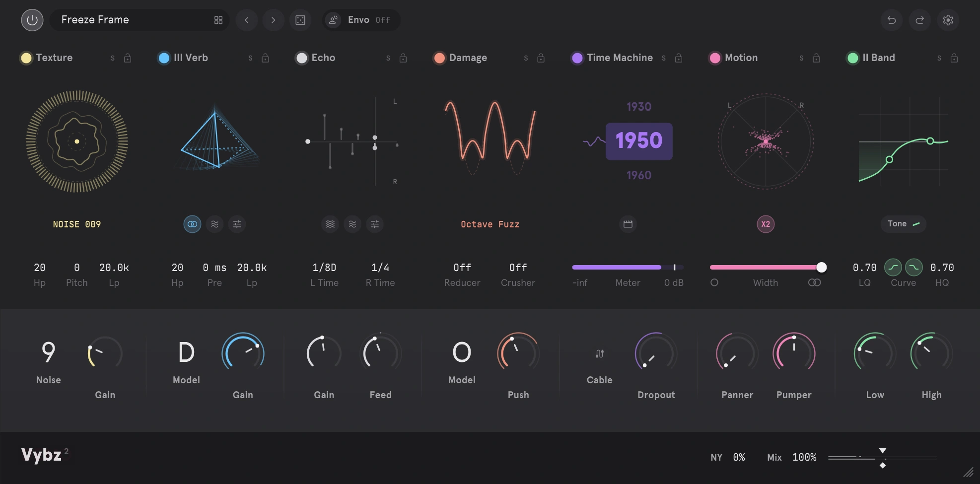Lock the II Band module

click(x=954, y=58)
